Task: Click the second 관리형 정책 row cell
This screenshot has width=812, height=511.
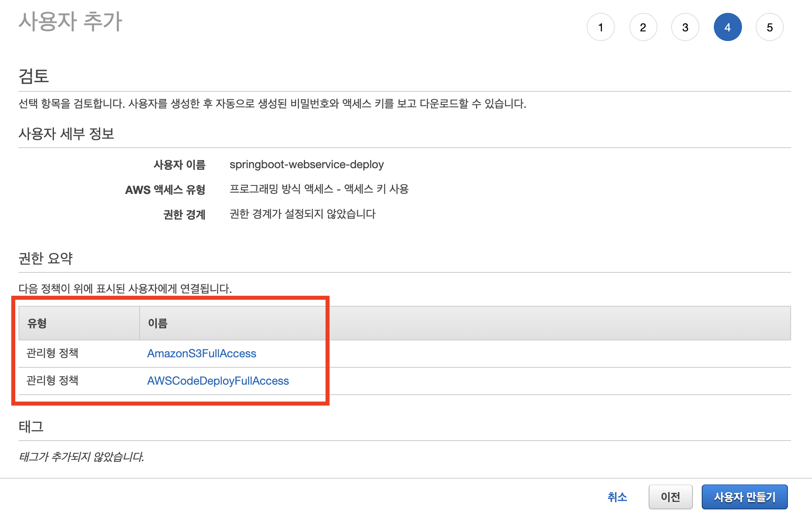Action: (x=52, y=381)
